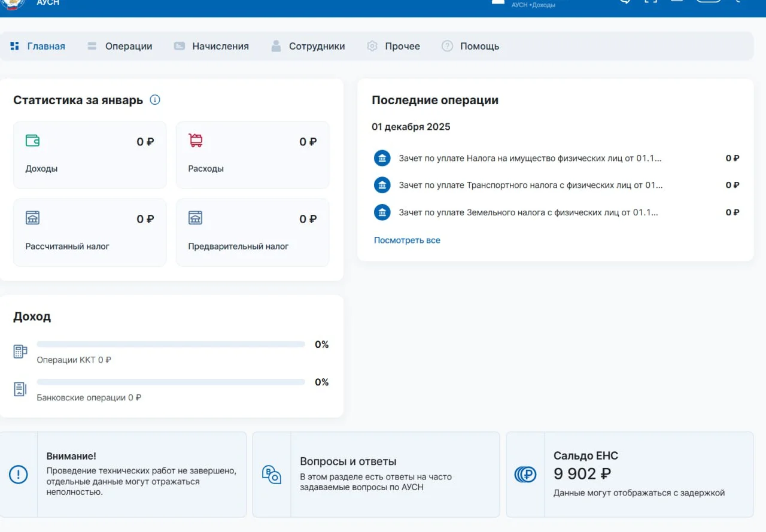Click the bank icon next to Транспортный налог operation

382,185
